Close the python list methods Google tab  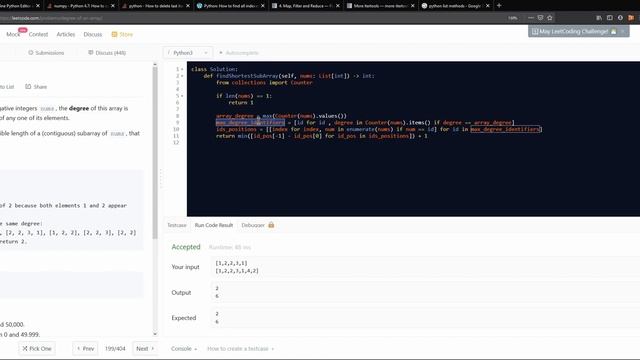click(x=487, y=6)
